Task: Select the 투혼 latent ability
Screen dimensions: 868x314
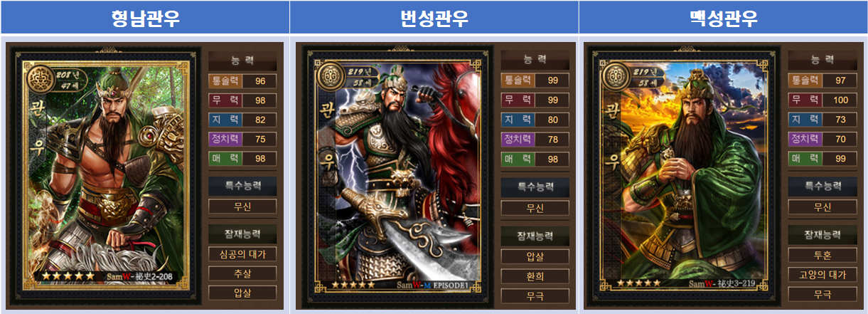Action: (822, 255)
